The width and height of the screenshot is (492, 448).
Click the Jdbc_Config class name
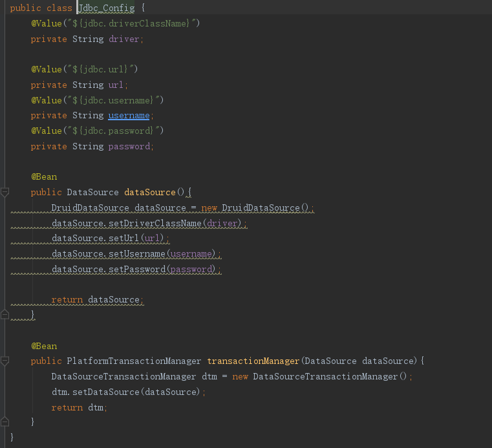tap(107, 8)
